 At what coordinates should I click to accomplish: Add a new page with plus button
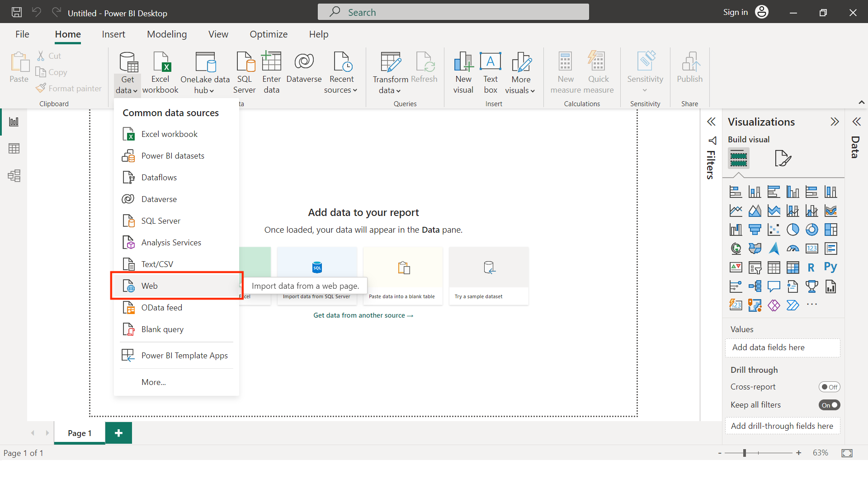(x=118, y=433)
